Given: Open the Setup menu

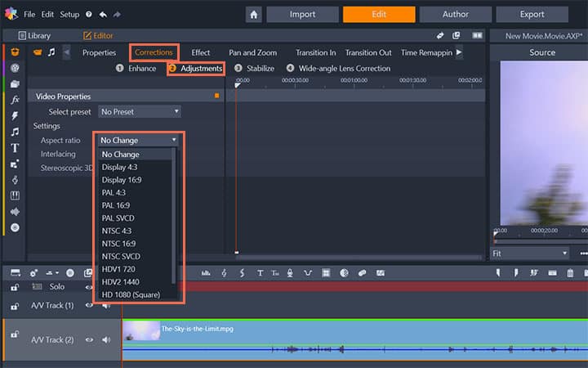Looking at the screenshot, I should 69,14.
